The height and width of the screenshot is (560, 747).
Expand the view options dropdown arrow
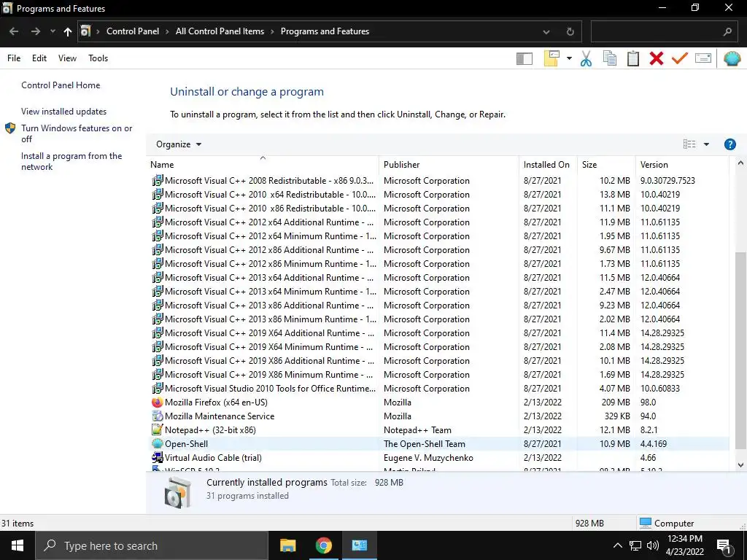click(x=706, y=144)
